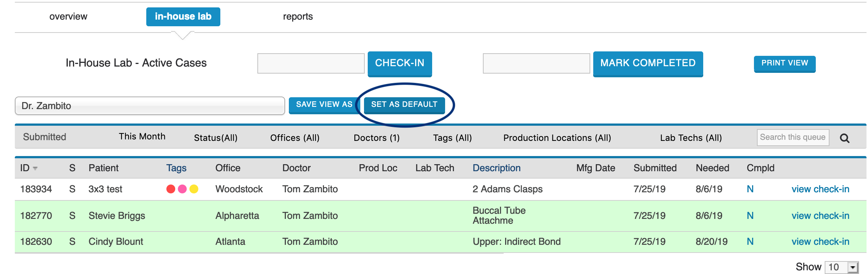Click the red tag dot
Screen dimensions: 868x274
tap(171, 189)
